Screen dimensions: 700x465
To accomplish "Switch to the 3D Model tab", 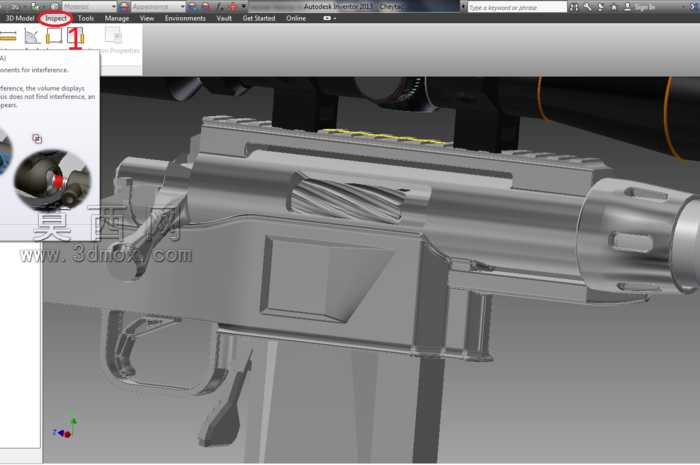I will [20, 18].
